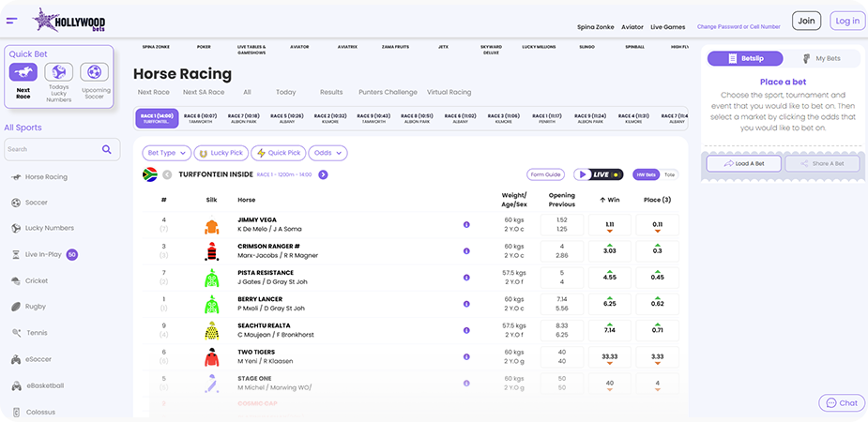Go to next race arrow
Image resolution: width=868 pixels, height=422 pixels.
tap(324, 174)
